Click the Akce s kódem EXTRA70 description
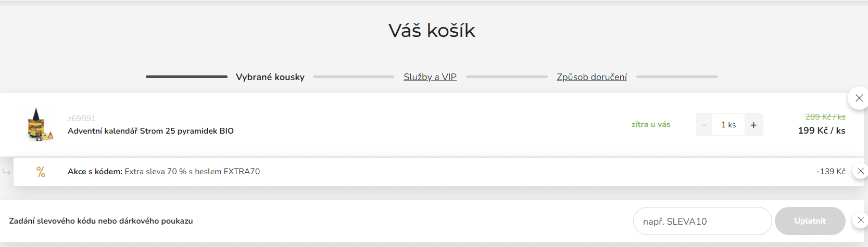The image size is (868, 247). [163, 172]
